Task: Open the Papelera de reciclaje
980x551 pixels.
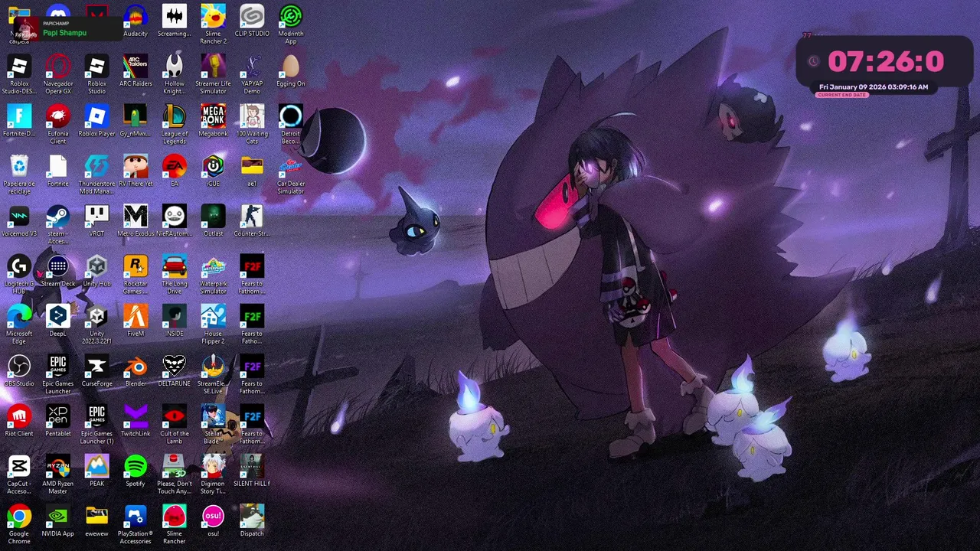Action: (x=19, y=166)
